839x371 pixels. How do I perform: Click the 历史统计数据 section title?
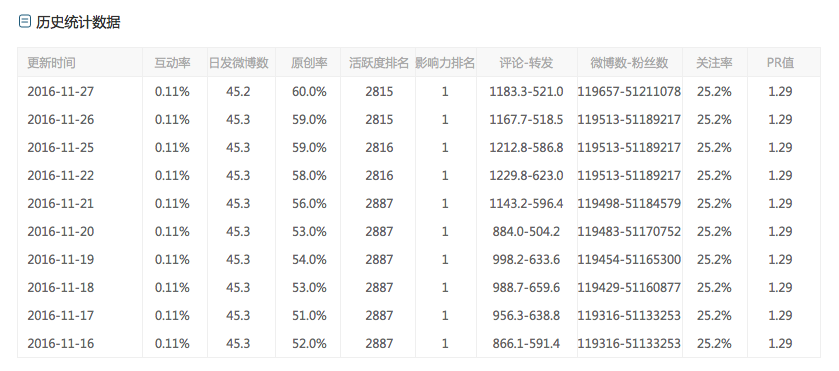coord(78,22)
